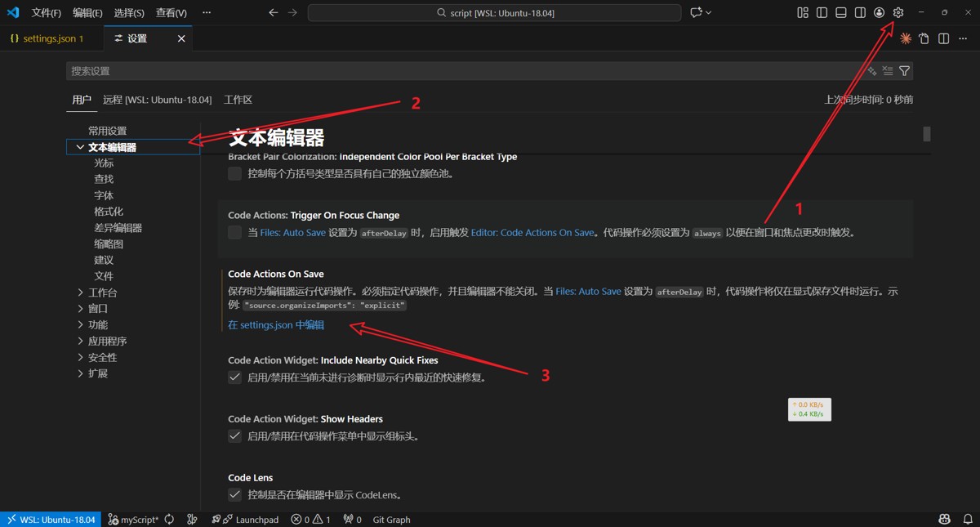Clear the settings search input icon
This screenshot has height=527, width=980.
click(x=888, y=71)
